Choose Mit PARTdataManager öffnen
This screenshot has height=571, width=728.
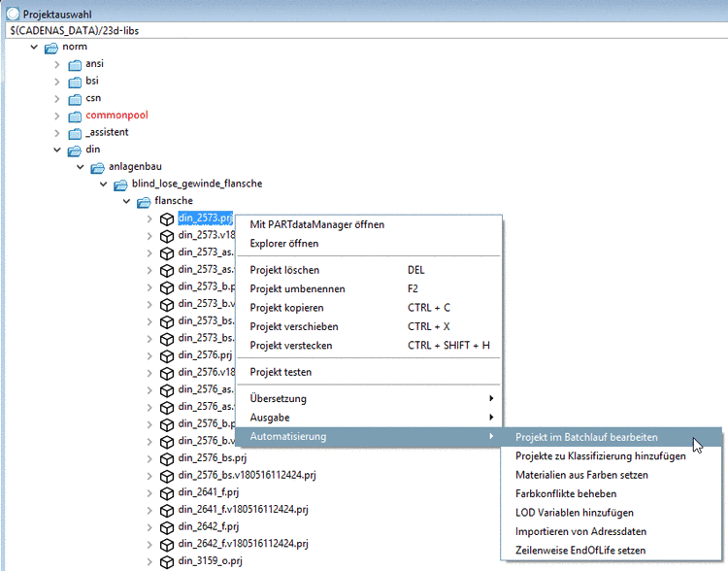(x=369, y=225)
